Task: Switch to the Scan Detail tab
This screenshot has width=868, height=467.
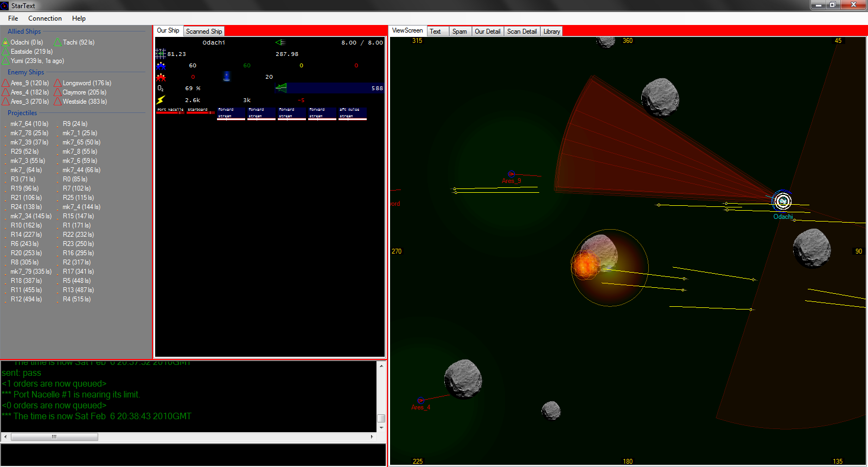Action: click(x=521, y=31)
